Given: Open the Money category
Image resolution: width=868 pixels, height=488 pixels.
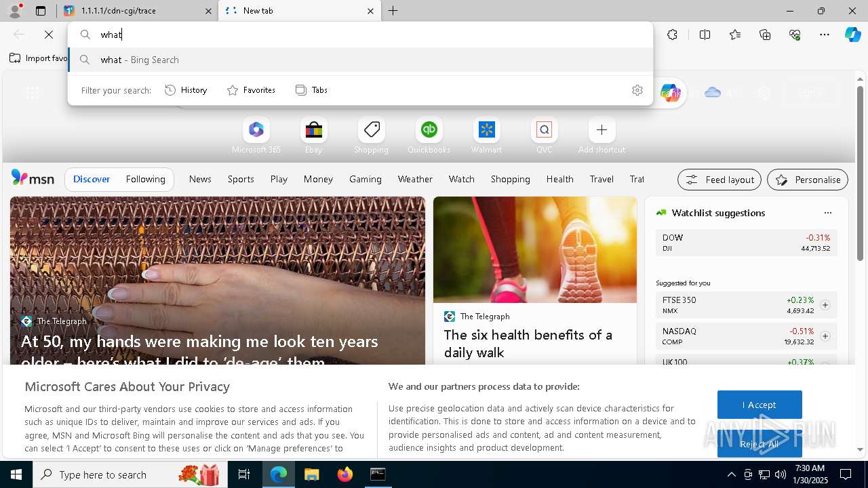Looking at the screenshot, I should [x=318, y=179].
